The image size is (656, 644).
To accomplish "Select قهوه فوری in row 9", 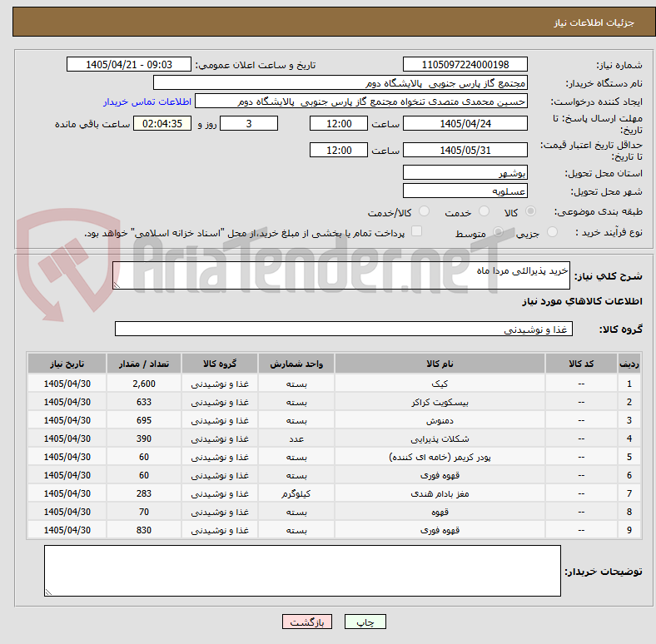I will point(440,530).
